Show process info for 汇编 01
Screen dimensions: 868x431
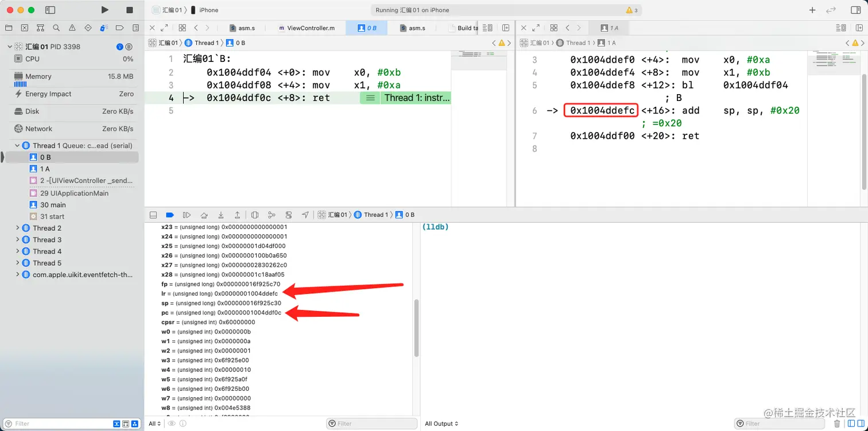tap(120, 46)
